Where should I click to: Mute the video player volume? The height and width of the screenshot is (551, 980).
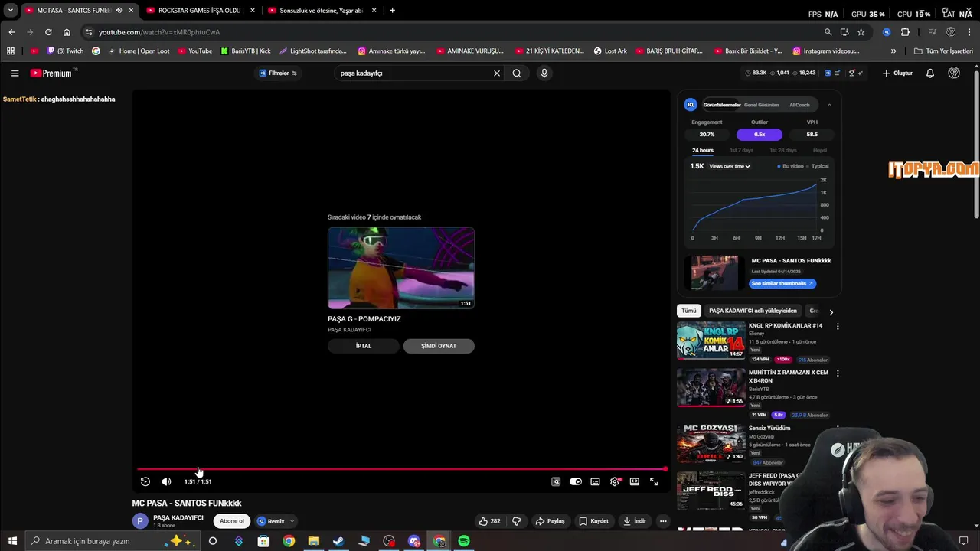[x=166, y=481]
